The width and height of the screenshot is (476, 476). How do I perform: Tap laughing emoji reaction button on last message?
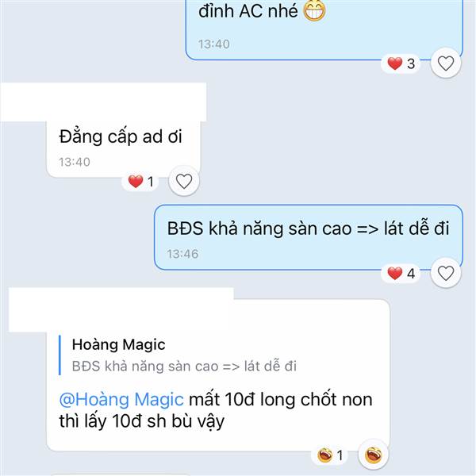tap(374, 455)
